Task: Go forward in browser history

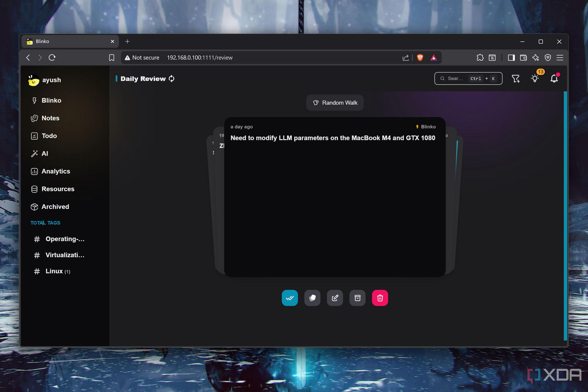Action: click(x=40, y=58)
